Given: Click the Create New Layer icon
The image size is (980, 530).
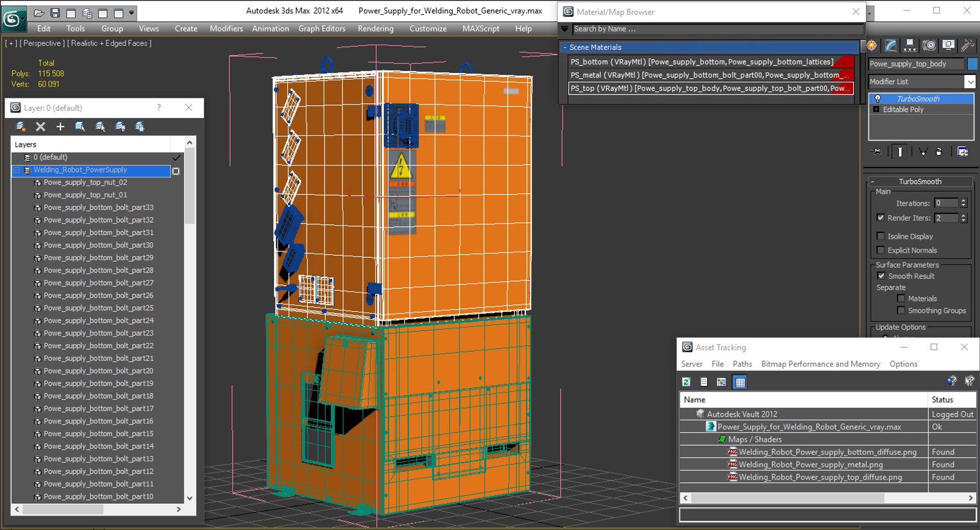Looking at the screenshot, I should (x=21, y=127).
